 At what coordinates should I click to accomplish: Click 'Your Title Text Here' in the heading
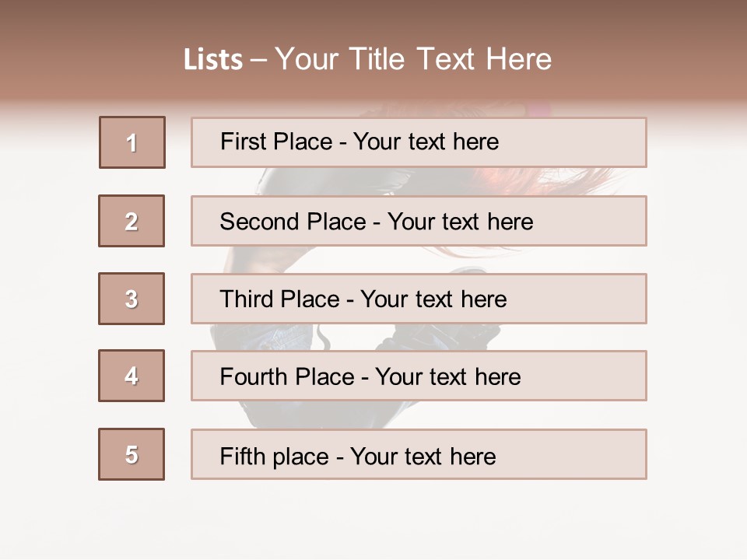(x=413, y=60)
